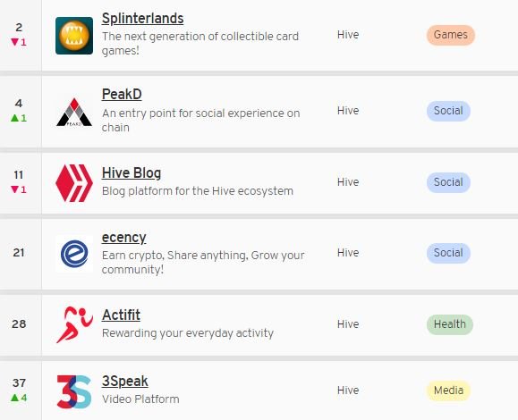Screen dimensions: 518x420
Task: Open the Actifit title link
Action: [121, 315]
